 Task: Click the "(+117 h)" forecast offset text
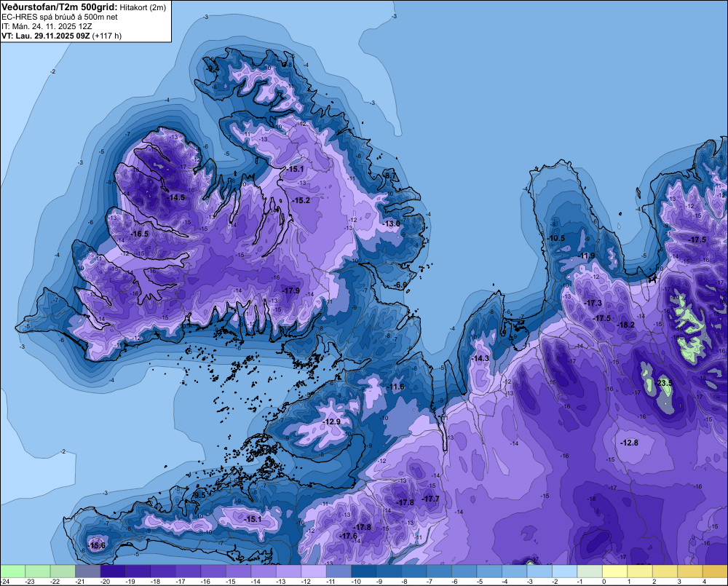click(x=107, y=36)
